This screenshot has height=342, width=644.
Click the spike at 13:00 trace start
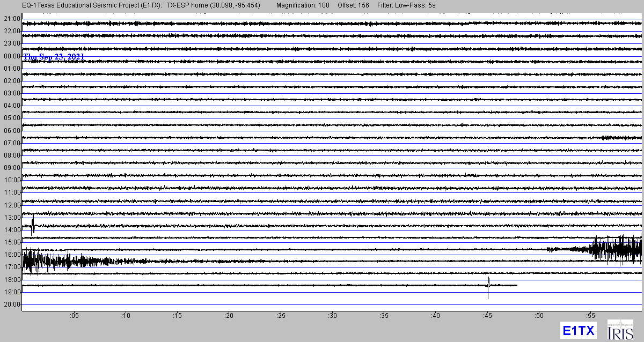(33, 224)
